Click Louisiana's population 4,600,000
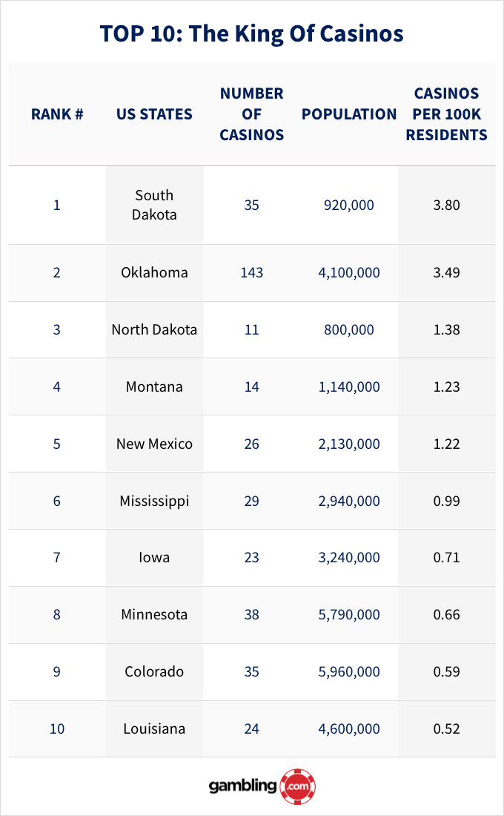 pos(349,729)
